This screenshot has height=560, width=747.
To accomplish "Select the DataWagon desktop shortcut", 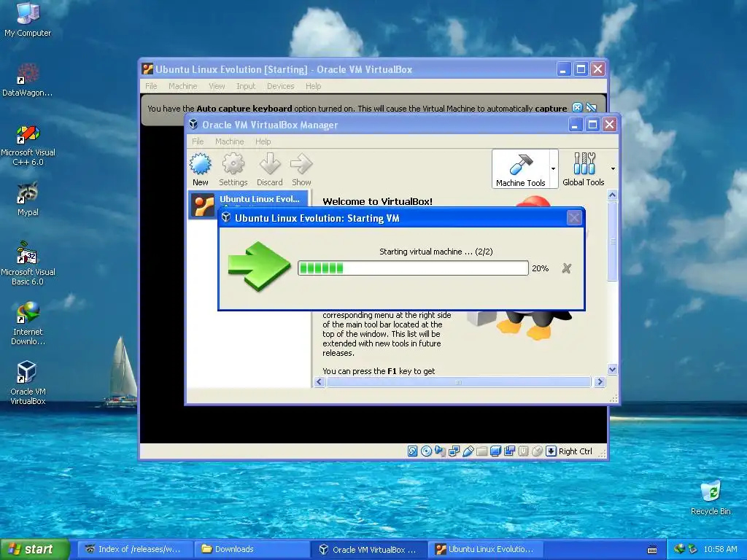I will 28,80.
